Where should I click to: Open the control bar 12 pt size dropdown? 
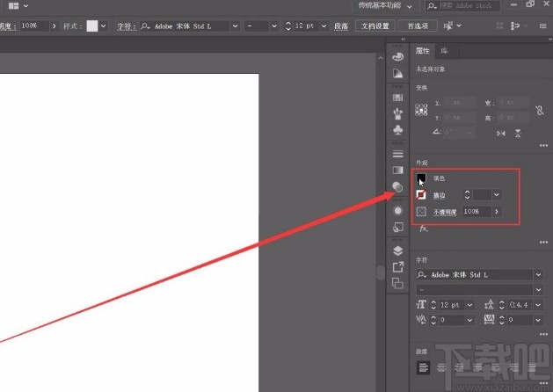pyautogui.click(x=324, y=26)
